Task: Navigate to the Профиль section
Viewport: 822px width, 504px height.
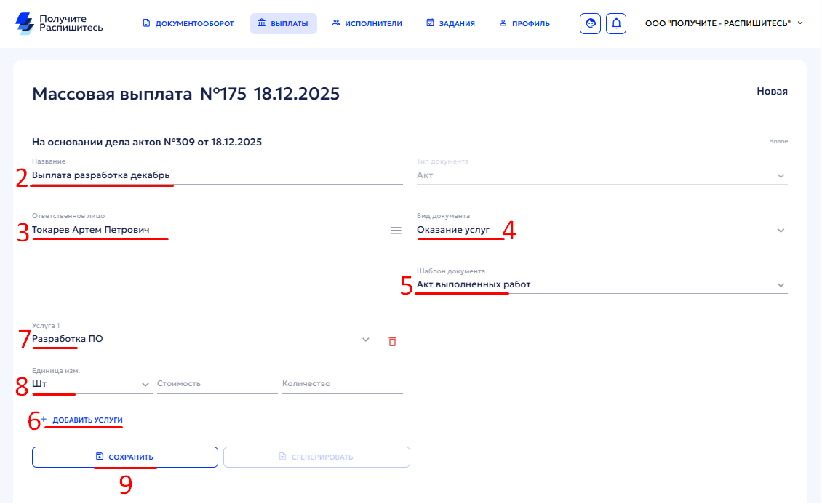Action: coord(524,23)
